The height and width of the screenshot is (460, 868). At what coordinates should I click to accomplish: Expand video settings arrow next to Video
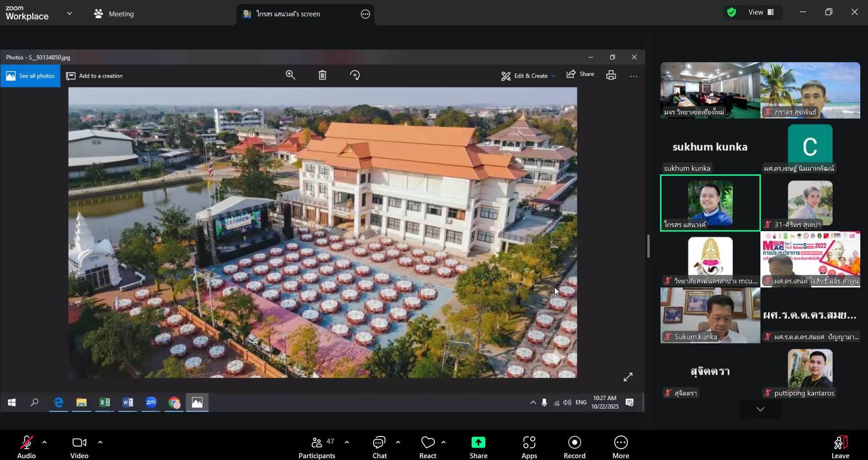pyautogui.click(x=100, y=442)
